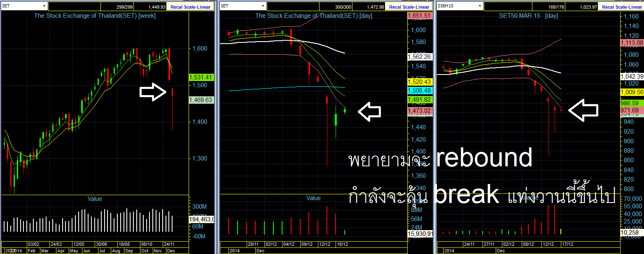644x254 pixels.
Task: Click the 28/11 date on daily SET axis
Action: [254, 244]
